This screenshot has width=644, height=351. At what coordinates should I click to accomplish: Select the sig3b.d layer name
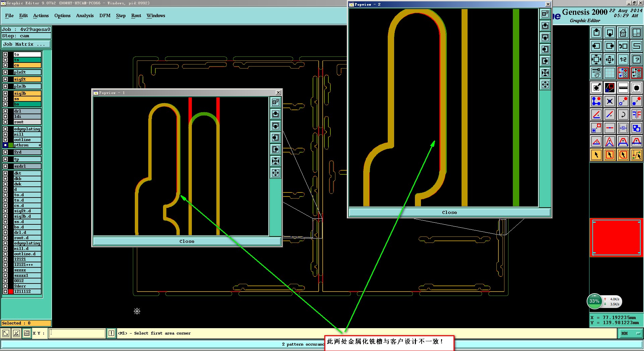point(27,216)
